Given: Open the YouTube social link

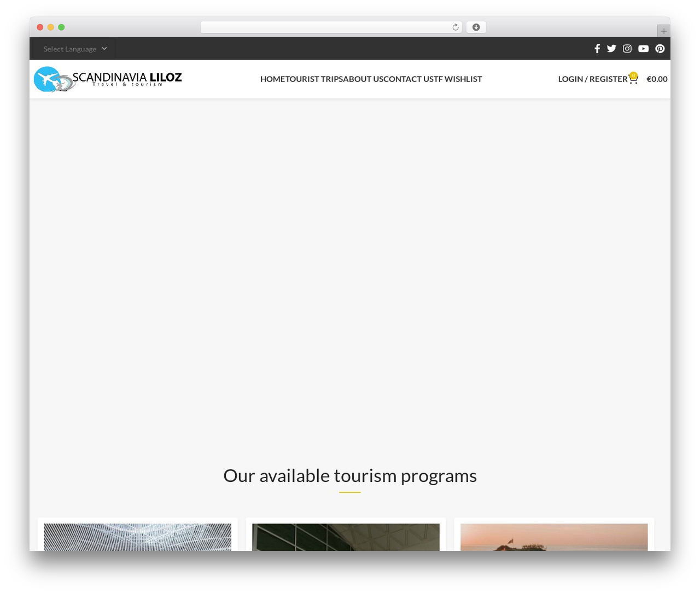Looking at the screenshot, I should click(x=644, y=49).
